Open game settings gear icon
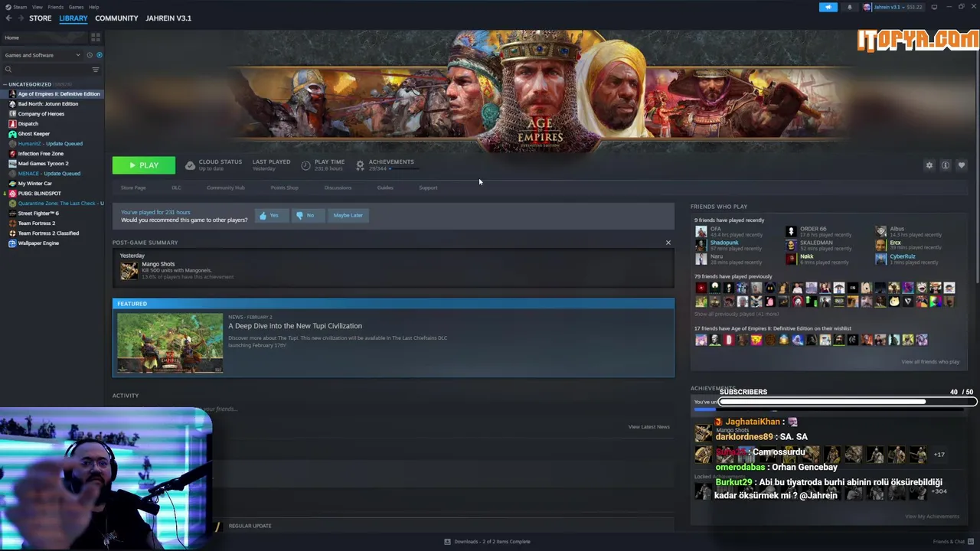 pyautogui.click(x=929, y=165)
